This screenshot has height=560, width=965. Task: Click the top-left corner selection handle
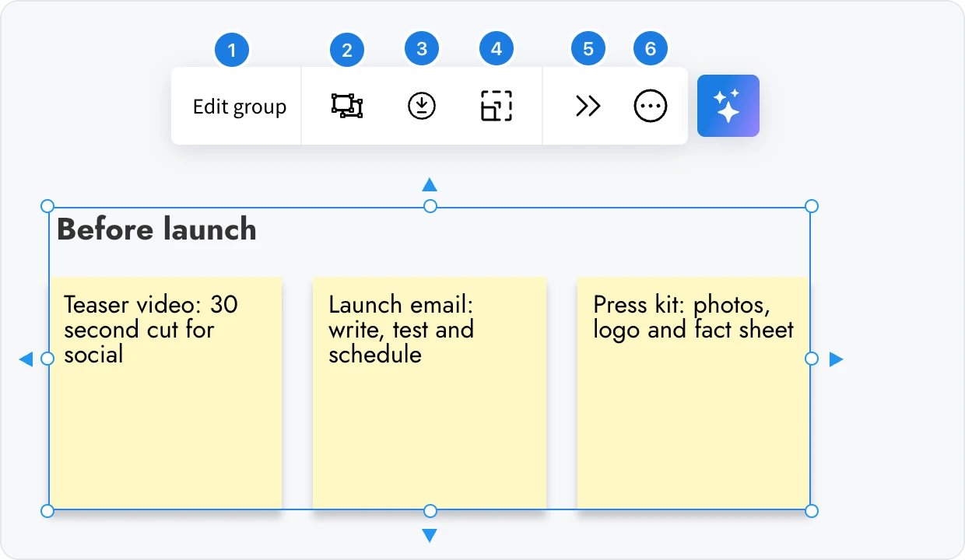coord(47,206)
